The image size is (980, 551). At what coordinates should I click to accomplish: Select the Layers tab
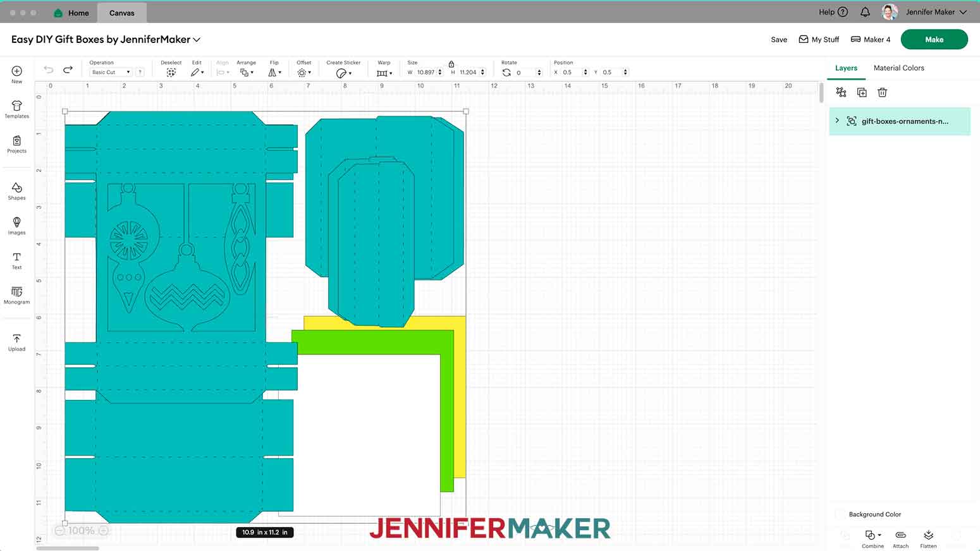846,68
